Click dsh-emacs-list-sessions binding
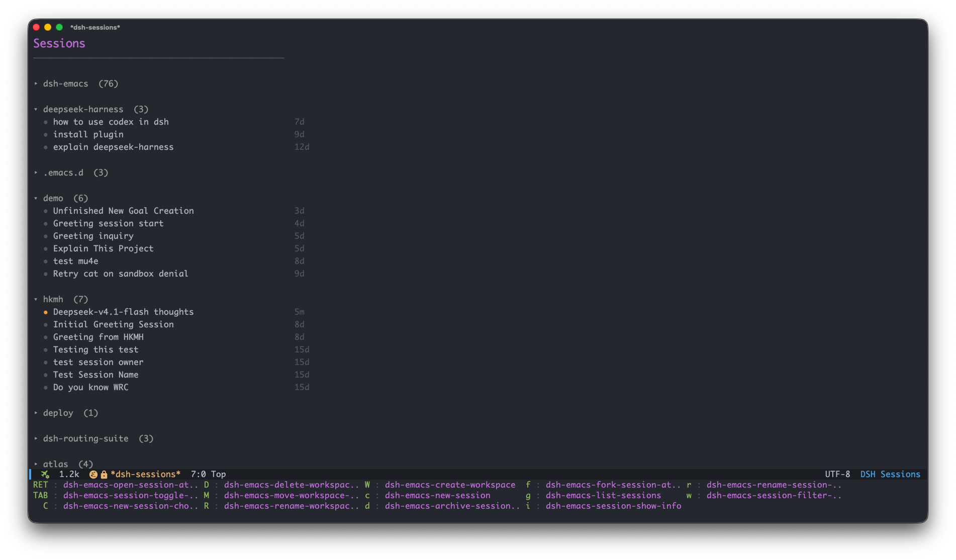 [603, 495]
